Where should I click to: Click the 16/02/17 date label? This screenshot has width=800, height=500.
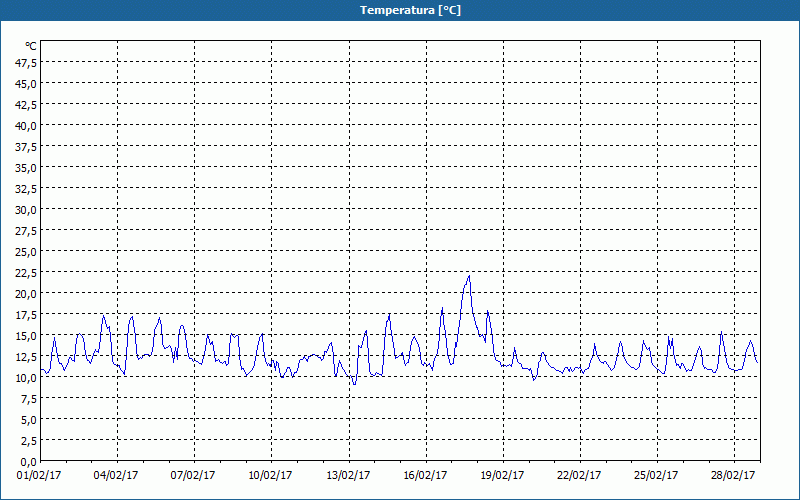click(426, 476)
